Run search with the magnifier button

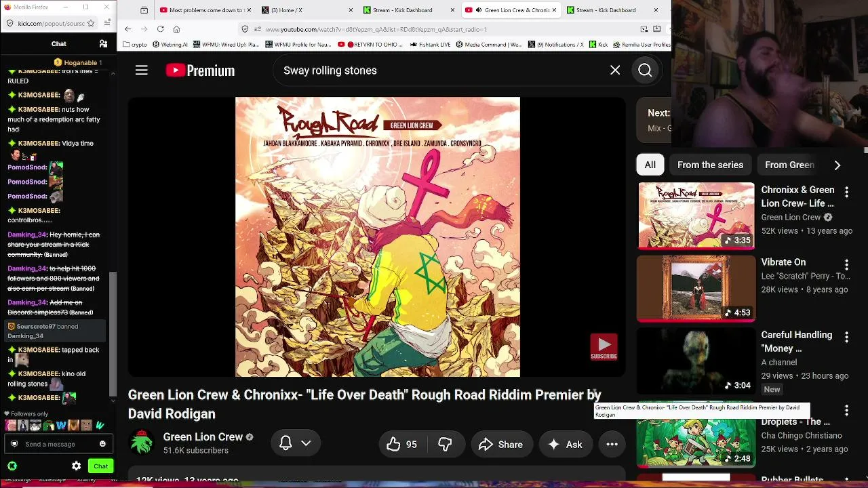(x=645, y=70)
